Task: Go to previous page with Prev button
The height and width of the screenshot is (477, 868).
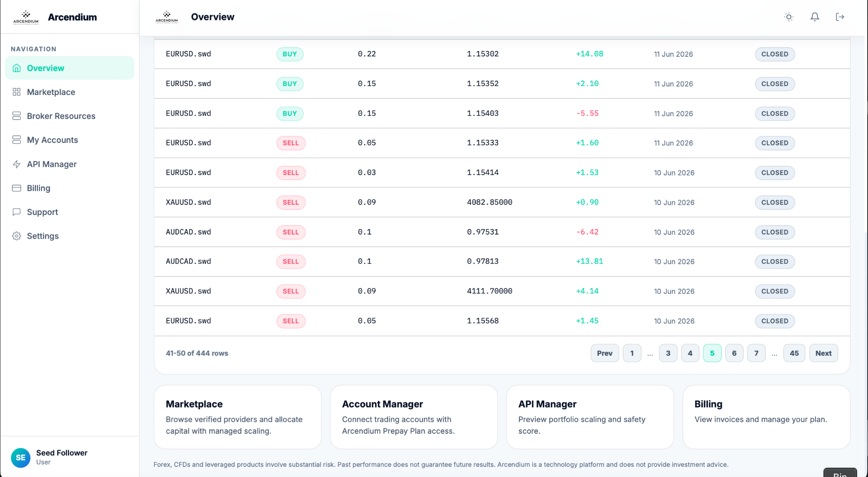Action: pyautogui.click(x=605, y=353)
